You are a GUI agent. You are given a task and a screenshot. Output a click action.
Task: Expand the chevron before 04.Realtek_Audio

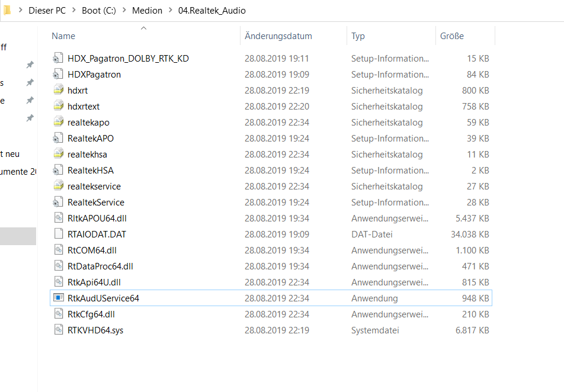(x=170, y=11)
